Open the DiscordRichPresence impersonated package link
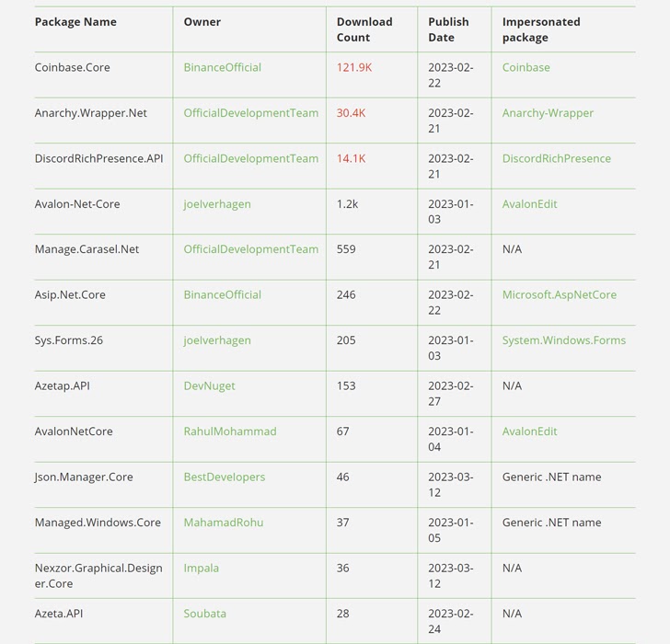The width and height of the screenshot is (670, 644). click(x=556, y=158)
